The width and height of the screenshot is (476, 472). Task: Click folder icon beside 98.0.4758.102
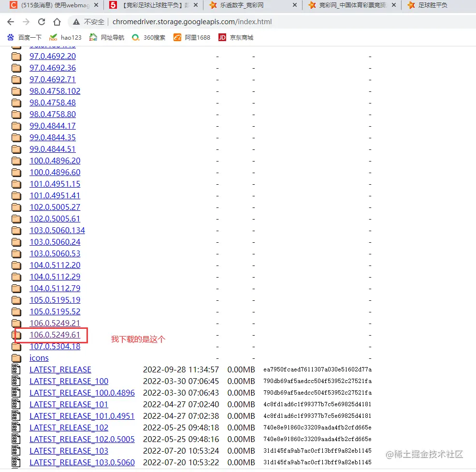coord(16,91)
